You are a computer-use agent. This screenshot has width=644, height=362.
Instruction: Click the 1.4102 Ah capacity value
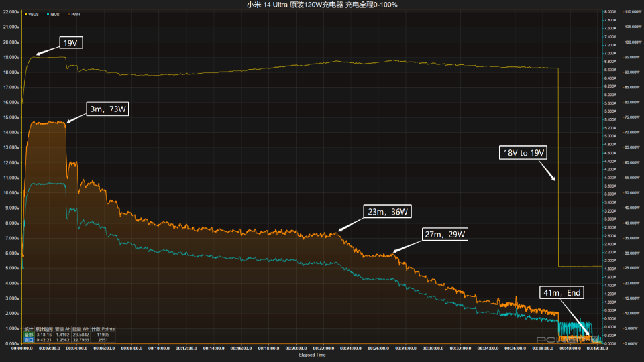point(63,335)
